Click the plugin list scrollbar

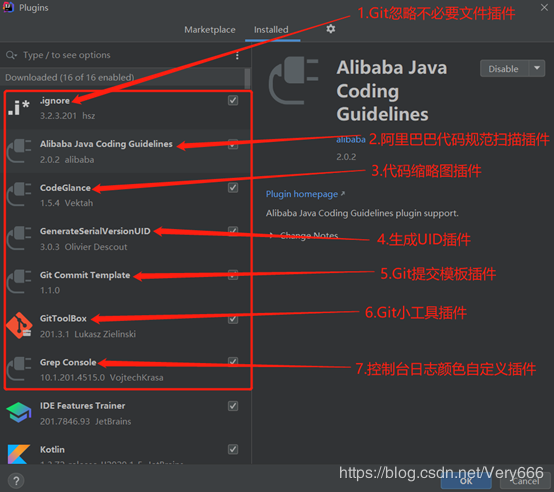point(247,78)
